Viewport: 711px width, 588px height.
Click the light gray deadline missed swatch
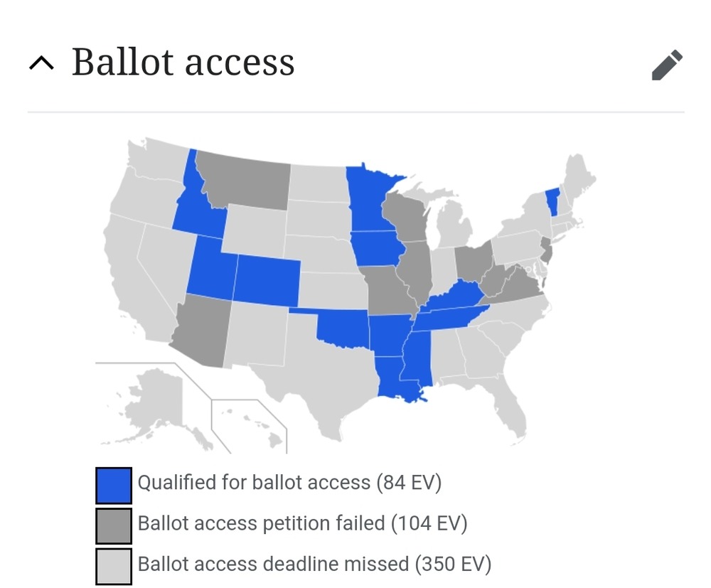pyautogui.click(x=114, y=567)
